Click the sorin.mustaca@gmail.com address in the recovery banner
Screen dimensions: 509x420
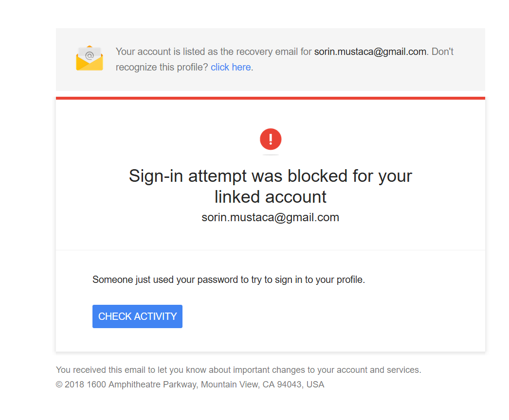click(370, 52)
